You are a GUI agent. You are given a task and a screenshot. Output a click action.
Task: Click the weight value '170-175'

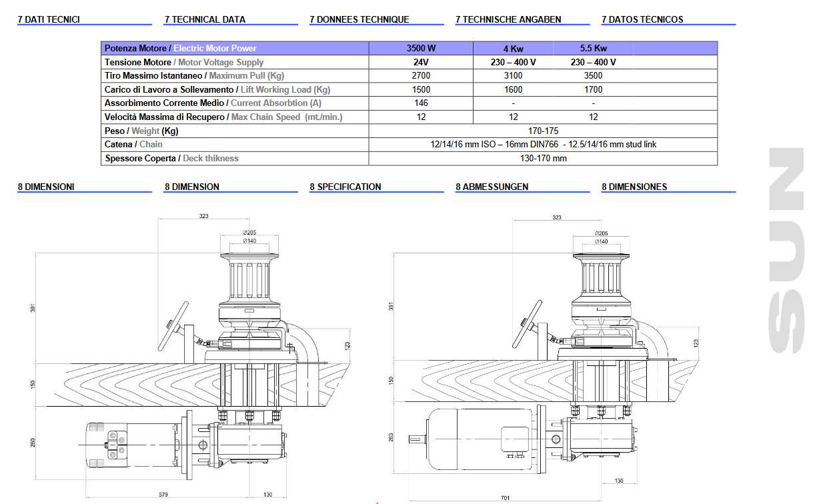(x=543, y=131)
